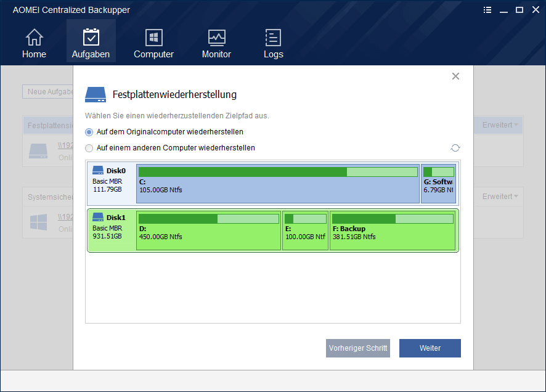Image resolution: width=546 pixels, height=392 pixels.
Task: Click the system backup Windows icon in background
Action: pos(38,222)
